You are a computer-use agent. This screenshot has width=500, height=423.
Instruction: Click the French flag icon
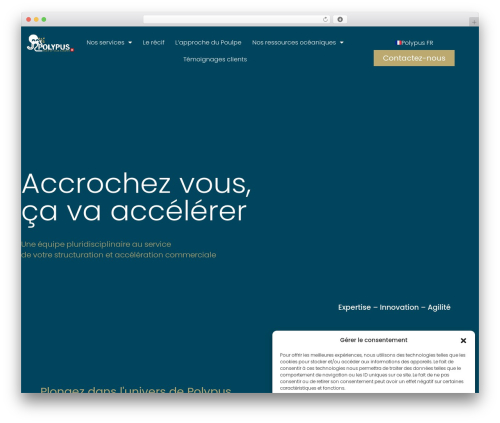(x=398, y=43)
